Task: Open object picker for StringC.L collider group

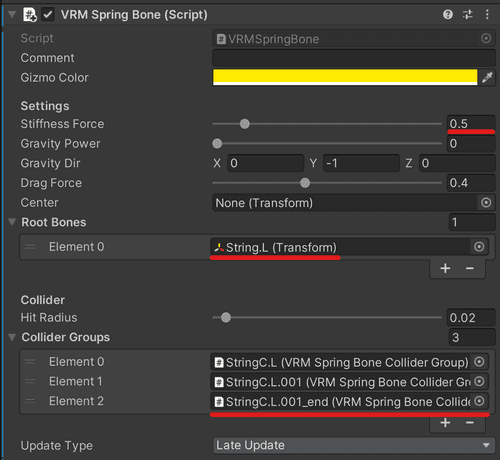Action: coord(479,362)
